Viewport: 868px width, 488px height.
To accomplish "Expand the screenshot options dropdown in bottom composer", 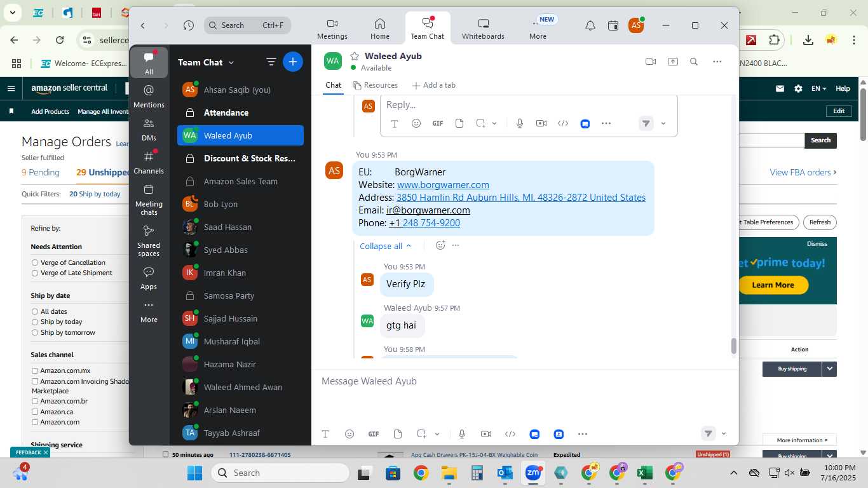I will (x=437, y=434).
